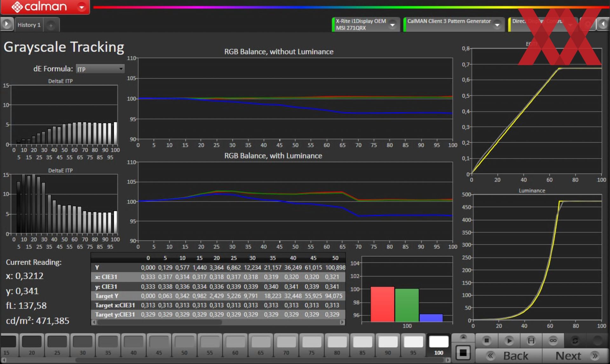Collapse the right side panel arrow
The height and width of the screenshot is (364, 610).
coord(603,24)
